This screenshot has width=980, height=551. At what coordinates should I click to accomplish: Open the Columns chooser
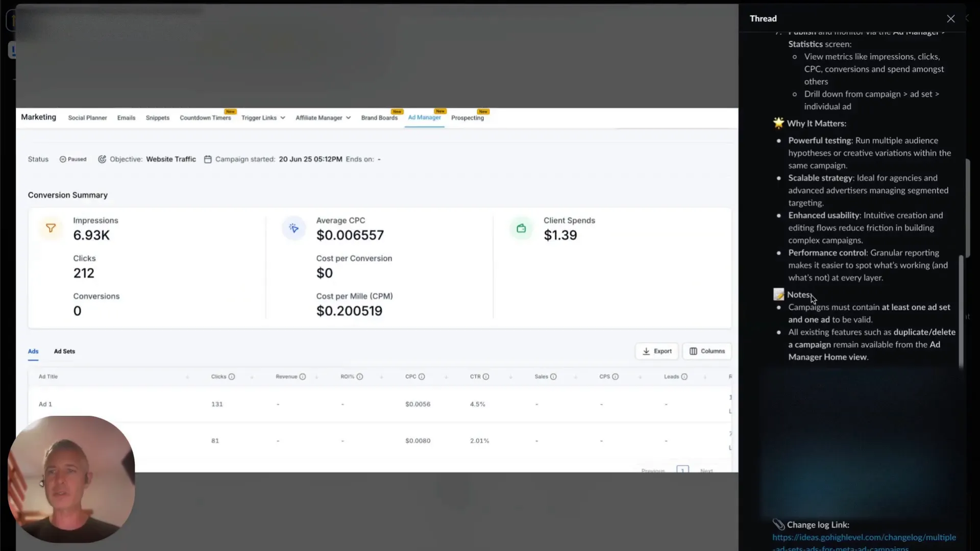point(707,351)
